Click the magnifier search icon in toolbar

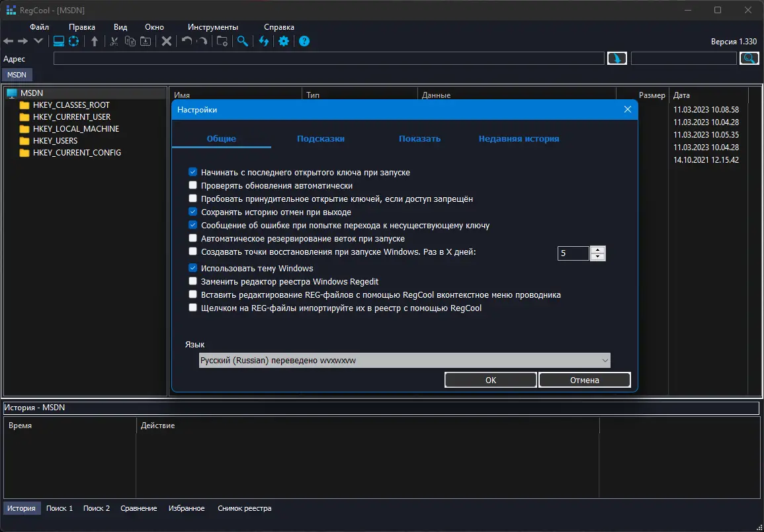[x=243, y=41]
